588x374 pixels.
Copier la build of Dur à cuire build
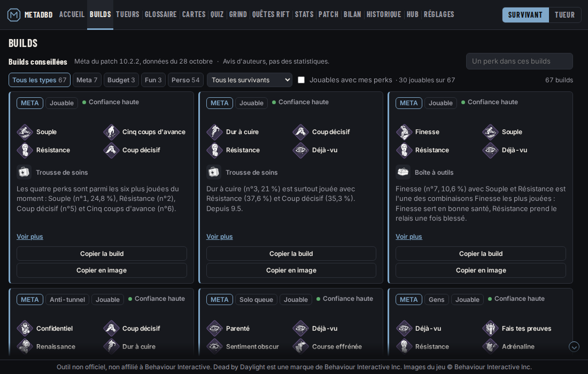[x=291, y=254]
